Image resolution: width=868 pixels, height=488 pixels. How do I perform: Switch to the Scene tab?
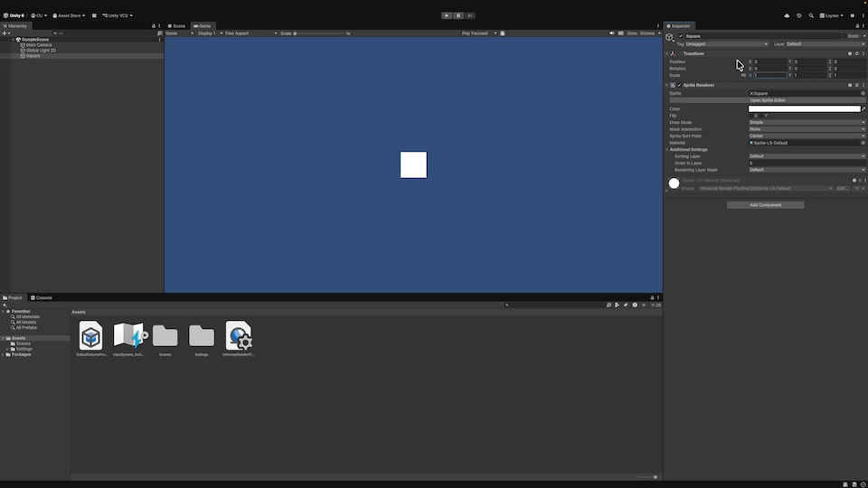coord(176,26)
